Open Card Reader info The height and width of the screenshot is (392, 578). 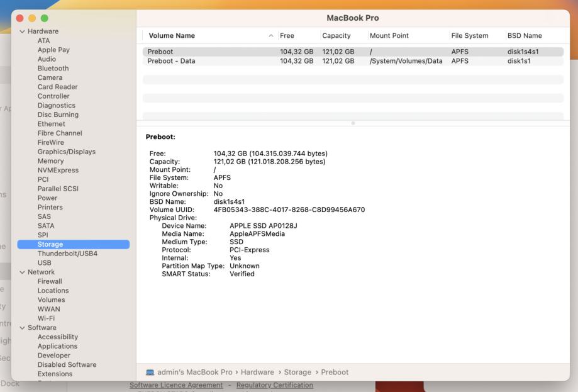pos(57,87)
